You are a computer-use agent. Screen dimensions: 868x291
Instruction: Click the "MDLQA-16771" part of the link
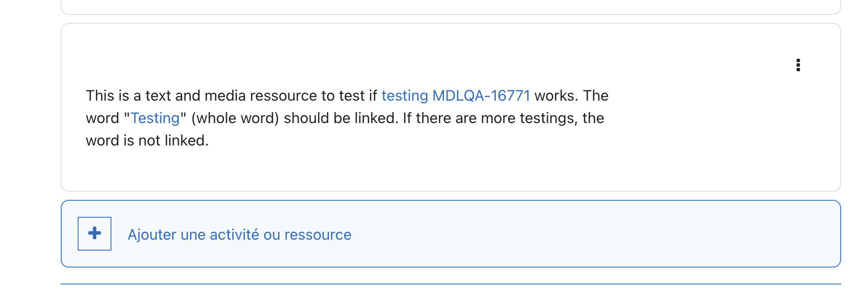[481, 96]
